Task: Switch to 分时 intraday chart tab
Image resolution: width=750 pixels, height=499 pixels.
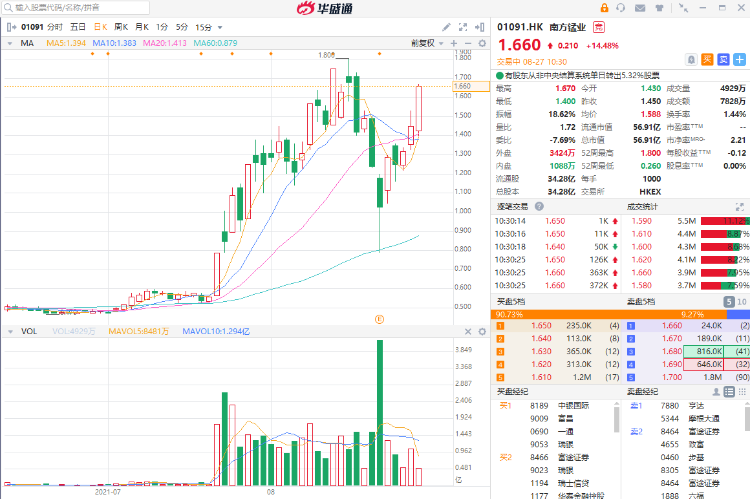Action: pyautogui.click(x=55, y=27)
